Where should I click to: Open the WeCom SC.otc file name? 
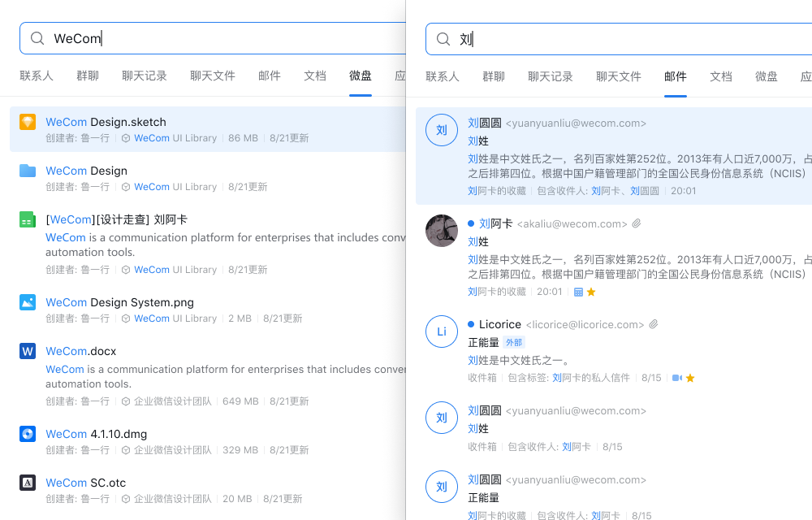(86, 483)
